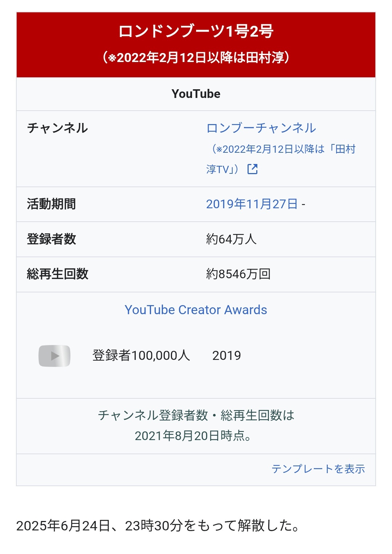
Task: Open the 2019年11月27日 date link
Action: [x=252, y=204]
